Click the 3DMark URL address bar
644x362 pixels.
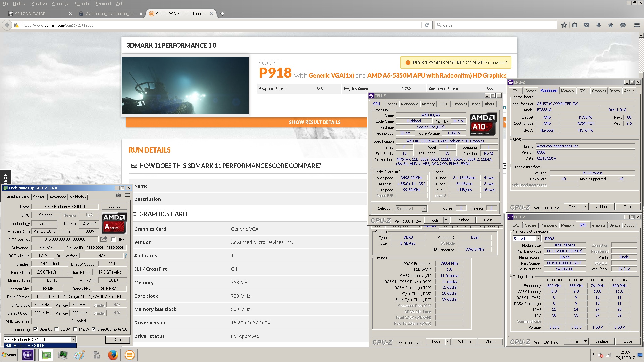coord(221,25)
